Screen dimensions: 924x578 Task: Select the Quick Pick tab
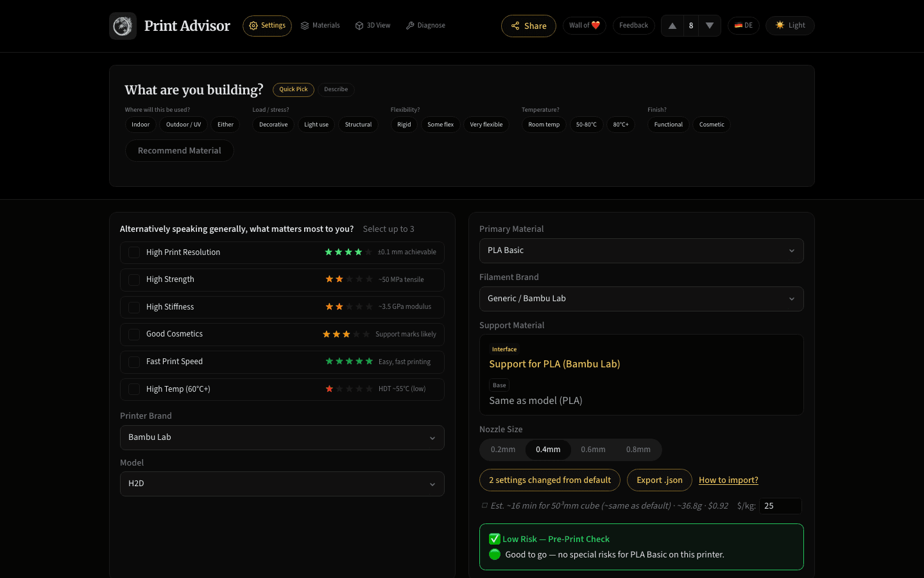[x=293, y=89]
